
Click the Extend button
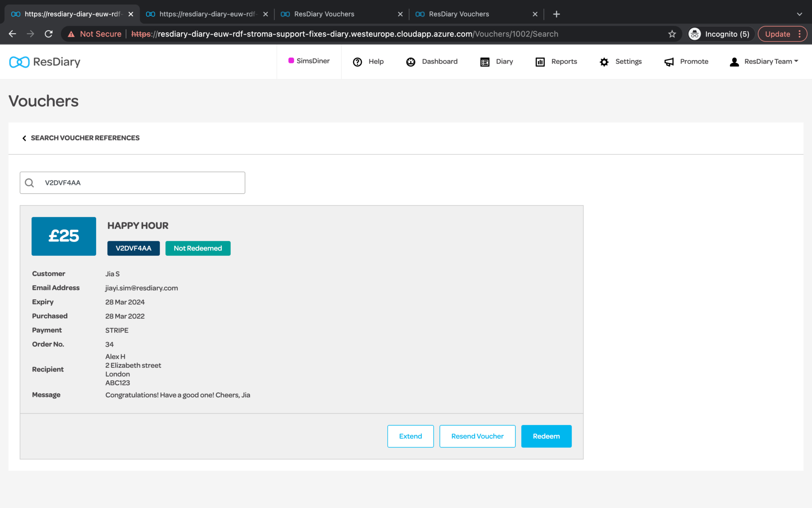pos(410,436)
